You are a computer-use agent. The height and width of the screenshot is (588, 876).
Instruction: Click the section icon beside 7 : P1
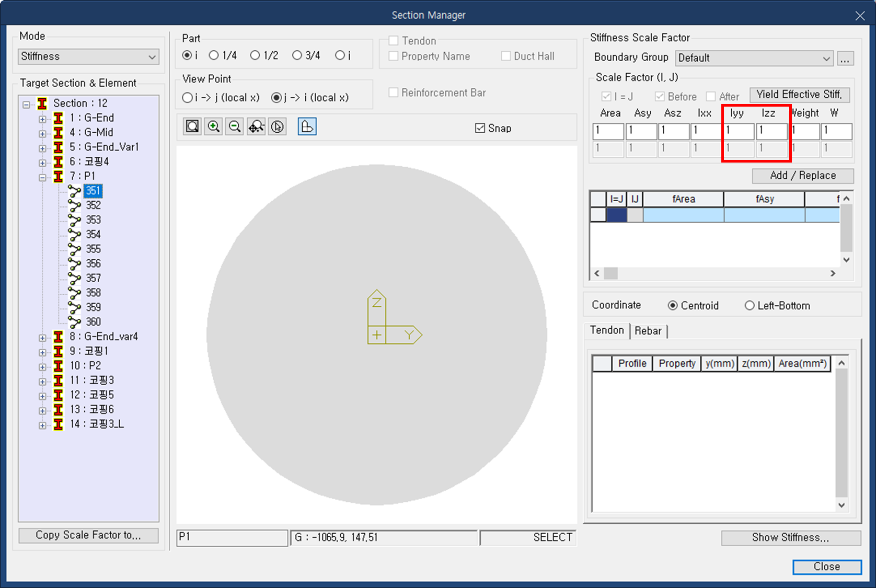click(59, 177)
